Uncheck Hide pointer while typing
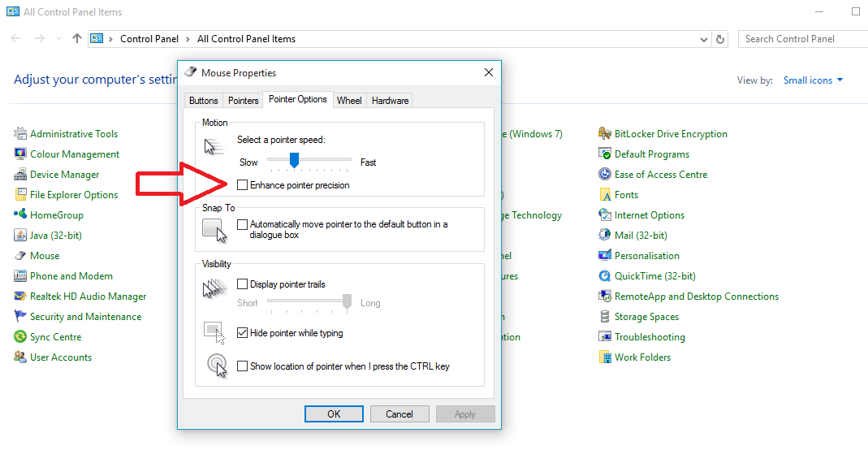 pos(243,333)
